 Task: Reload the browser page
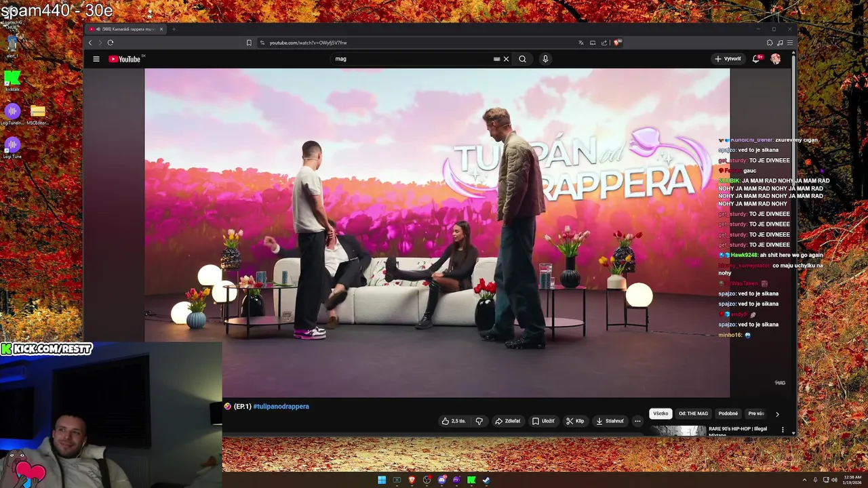click(110, 43)
